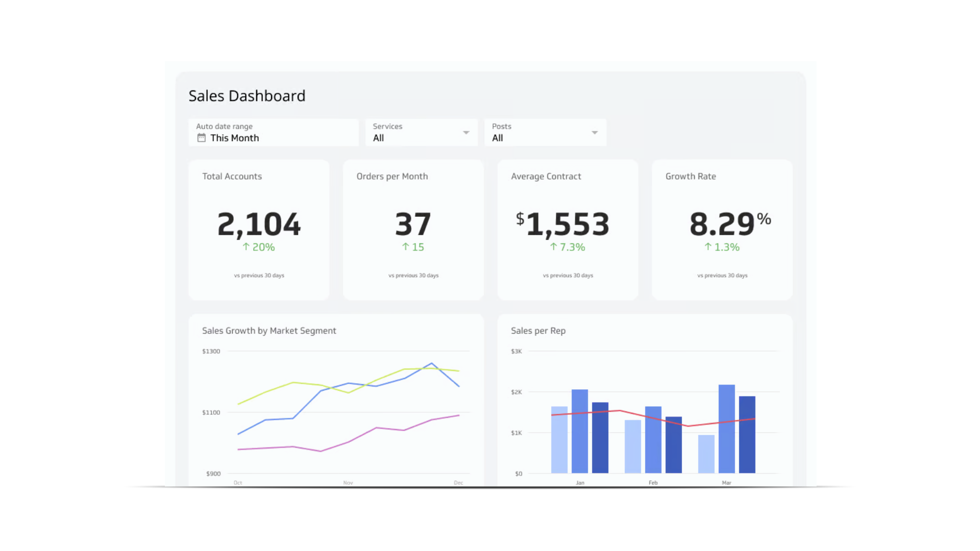Click the Growth Rate card title
The image size is (980, 551).
691,177
